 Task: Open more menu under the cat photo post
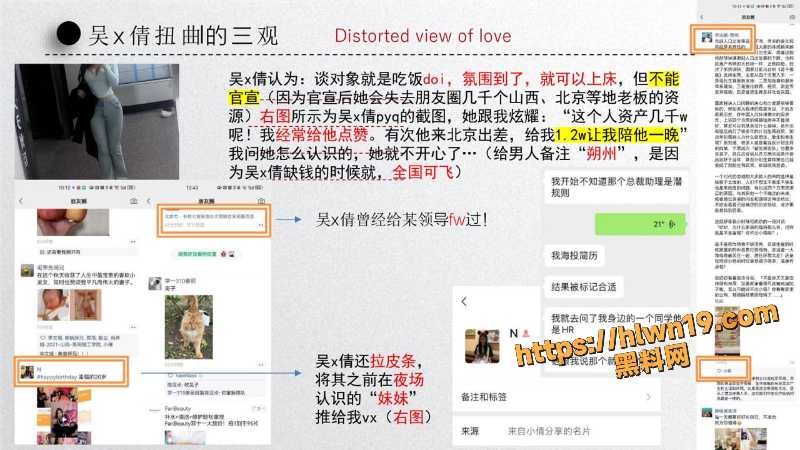click(261, 365)
